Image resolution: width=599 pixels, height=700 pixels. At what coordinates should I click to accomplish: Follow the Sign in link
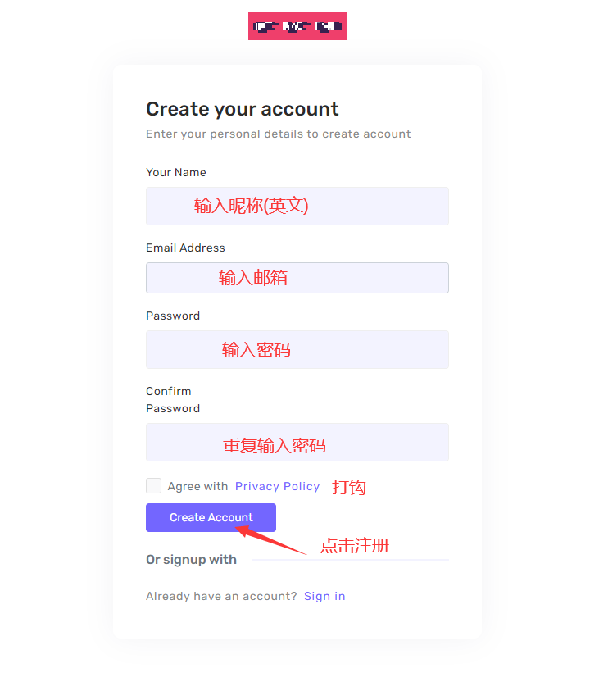(324, 596)
